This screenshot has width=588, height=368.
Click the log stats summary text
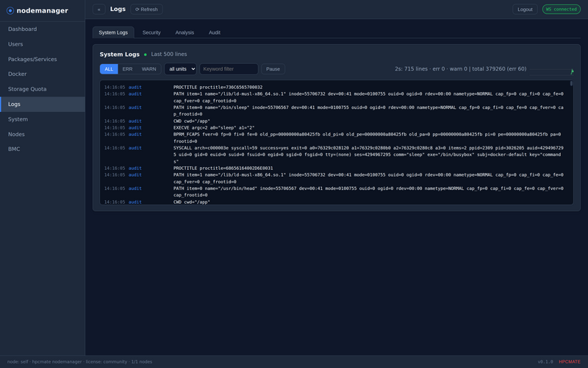click(461, 69)
